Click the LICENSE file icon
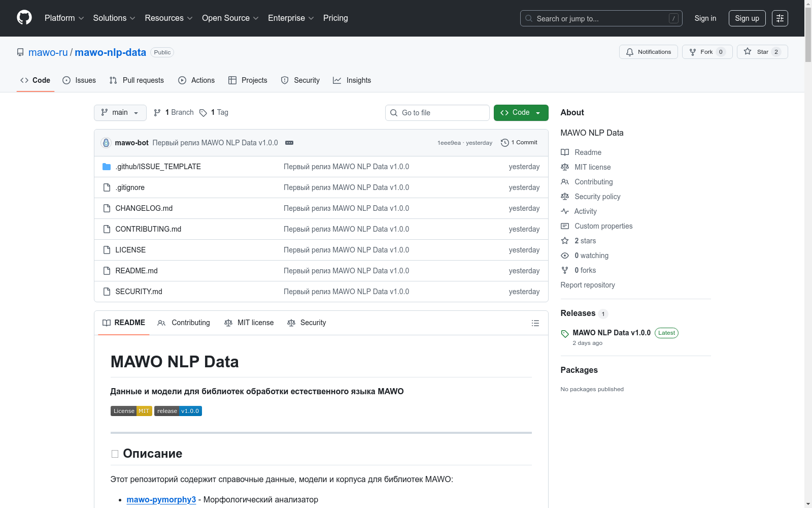812x508 pixels. pyautogui.click(x=107, y=250)
